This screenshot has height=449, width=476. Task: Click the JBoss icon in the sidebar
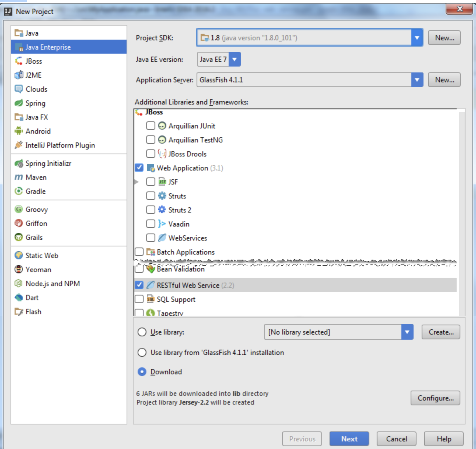click(x=19, y=61)
